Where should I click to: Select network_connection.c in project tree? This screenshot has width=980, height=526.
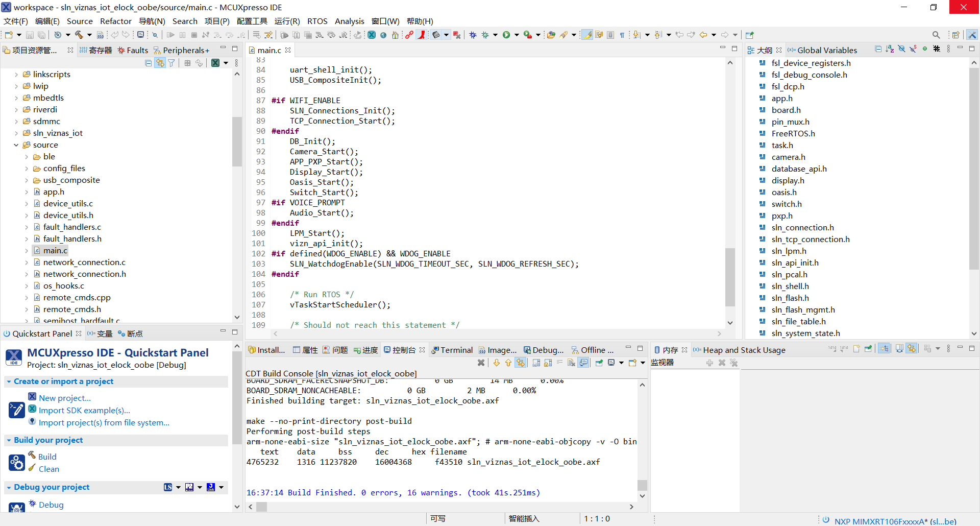point(84,262)
